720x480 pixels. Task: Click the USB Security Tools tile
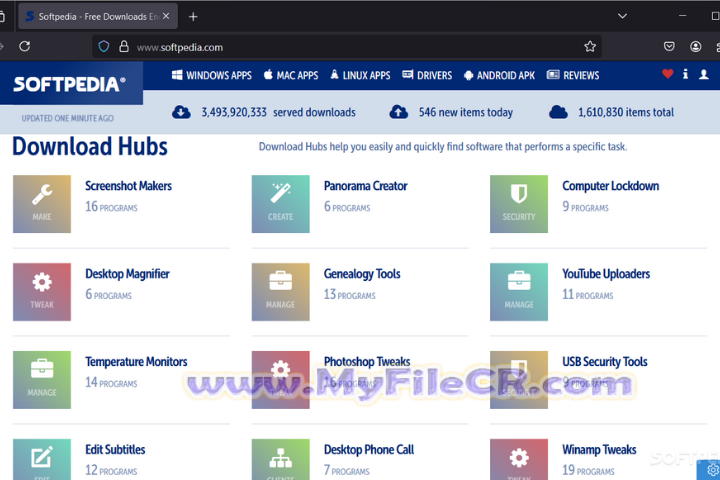519,380
